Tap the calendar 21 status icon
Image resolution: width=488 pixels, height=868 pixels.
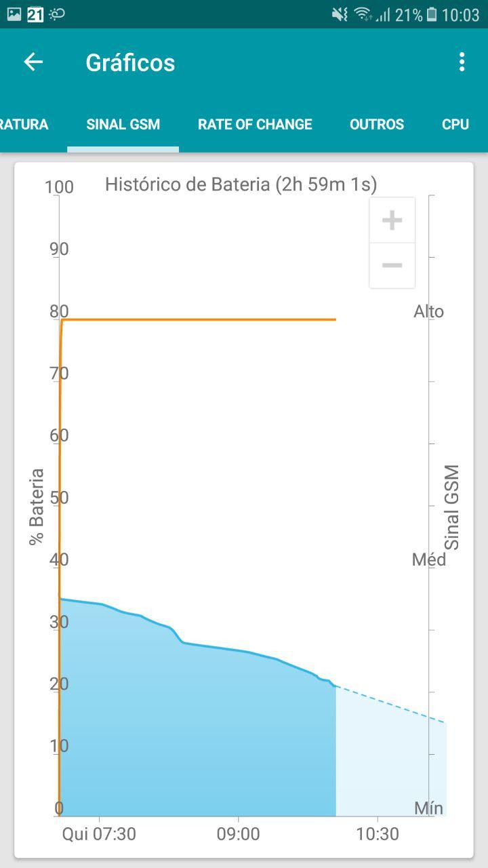tap(35, 14)
